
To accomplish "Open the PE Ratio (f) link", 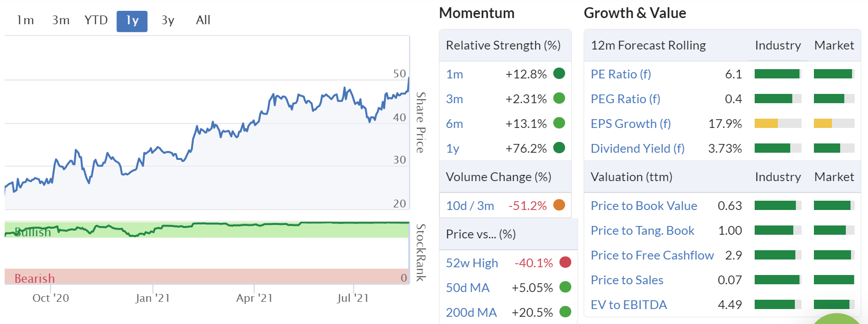I will pyautogui.click(x=621, y=74).
